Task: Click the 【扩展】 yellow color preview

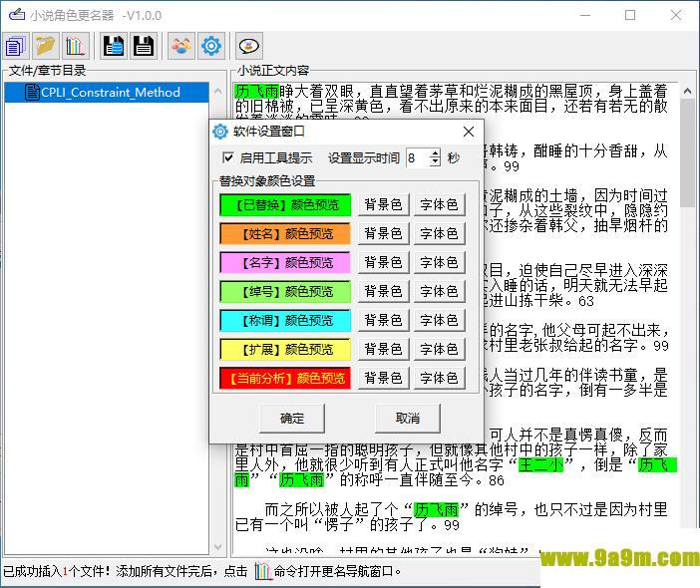Action: click(285, 350)
